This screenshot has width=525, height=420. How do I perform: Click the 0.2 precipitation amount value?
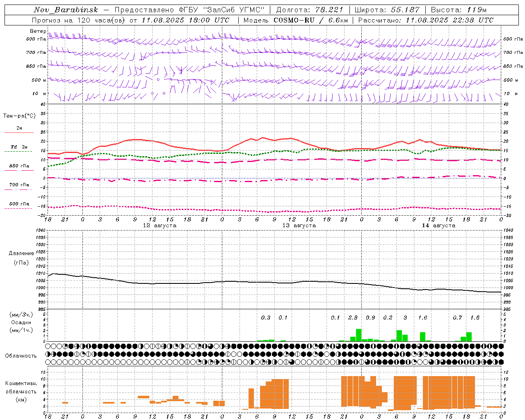(x=388, y=317)
